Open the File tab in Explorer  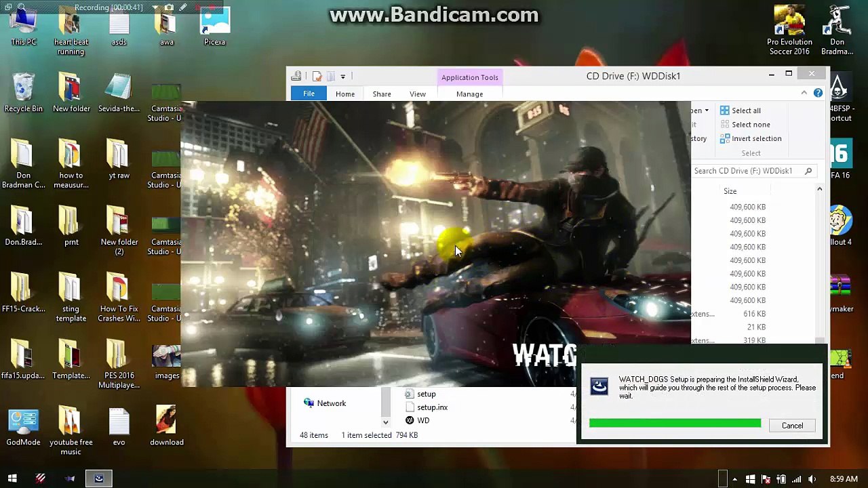tap(309, 94)
